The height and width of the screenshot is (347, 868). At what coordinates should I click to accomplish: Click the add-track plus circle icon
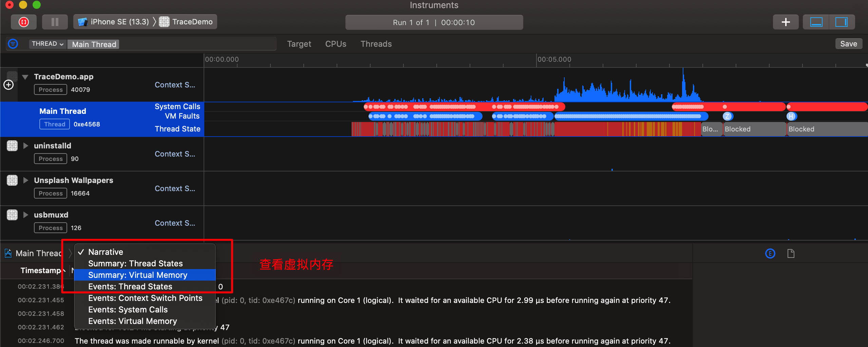8,85
